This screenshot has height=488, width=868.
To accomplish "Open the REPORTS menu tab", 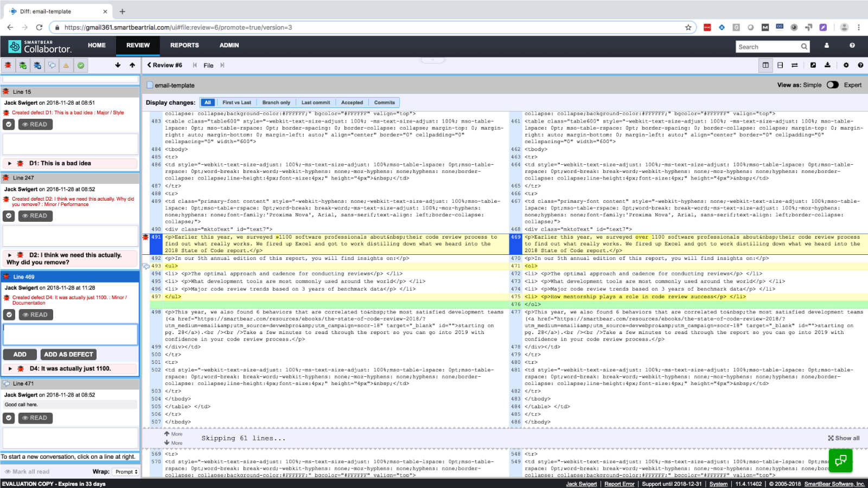I will click(184, 46).
